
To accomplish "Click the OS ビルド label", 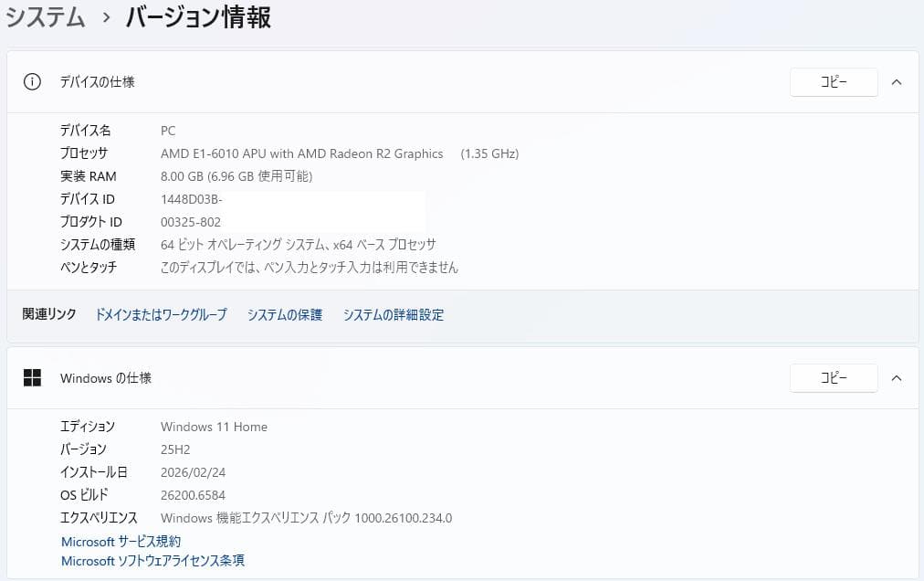I will point(84,495).
